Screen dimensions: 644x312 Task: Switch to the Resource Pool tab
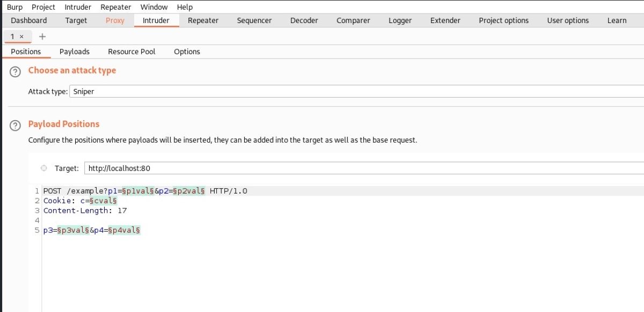click(x=131, y=51)
